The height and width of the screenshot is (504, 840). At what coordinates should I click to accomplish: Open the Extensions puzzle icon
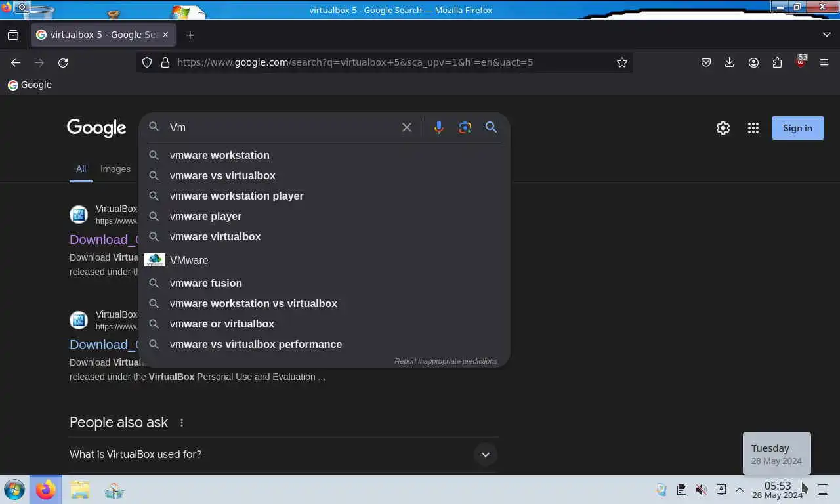(x=777, y=62)
